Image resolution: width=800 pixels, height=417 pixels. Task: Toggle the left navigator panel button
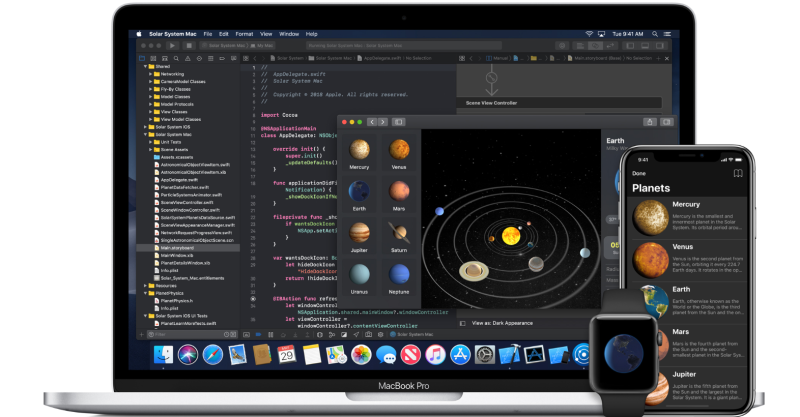630,45
